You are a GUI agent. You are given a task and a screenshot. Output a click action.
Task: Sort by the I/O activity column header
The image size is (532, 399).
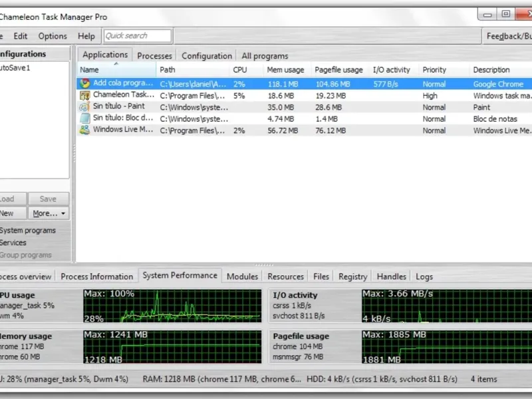[x=394, y=70]
